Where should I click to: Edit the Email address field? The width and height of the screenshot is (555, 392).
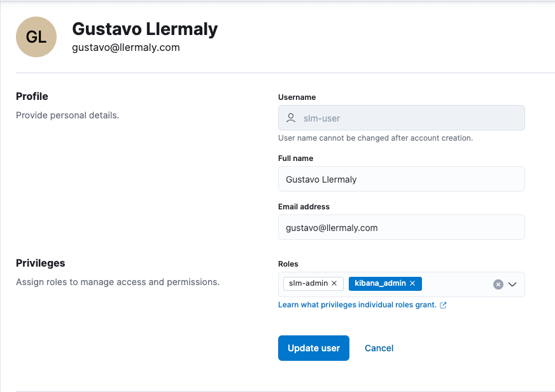pos(402,227)
